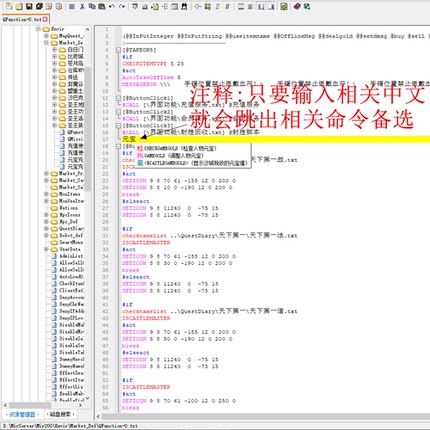The image size is (430, 430).
Task: Click the Cut (scissors) toolbar icon
Action: coord(82,6)
